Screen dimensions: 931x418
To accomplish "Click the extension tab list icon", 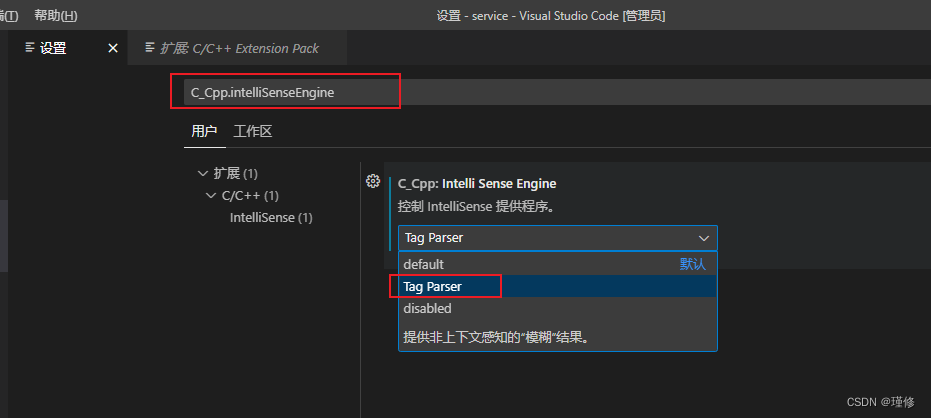I will point(150,48).
